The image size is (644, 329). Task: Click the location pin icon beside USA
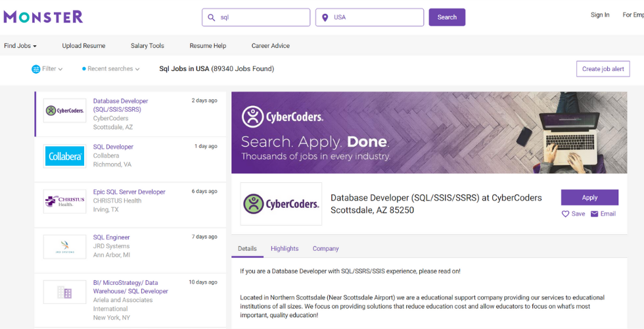tap(325, 17)
